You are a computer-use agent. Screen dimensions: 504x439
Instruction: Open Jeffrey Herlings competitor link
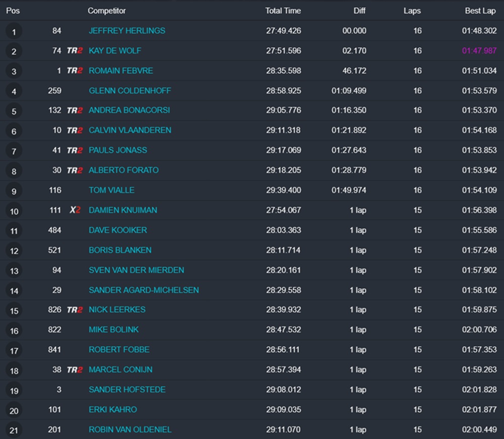coord(127,31)
